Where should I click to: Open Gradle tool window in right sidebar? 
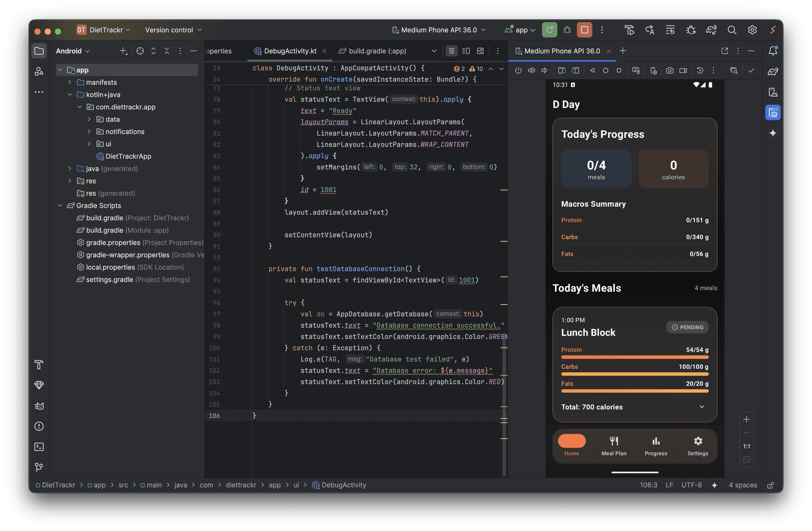773,71
